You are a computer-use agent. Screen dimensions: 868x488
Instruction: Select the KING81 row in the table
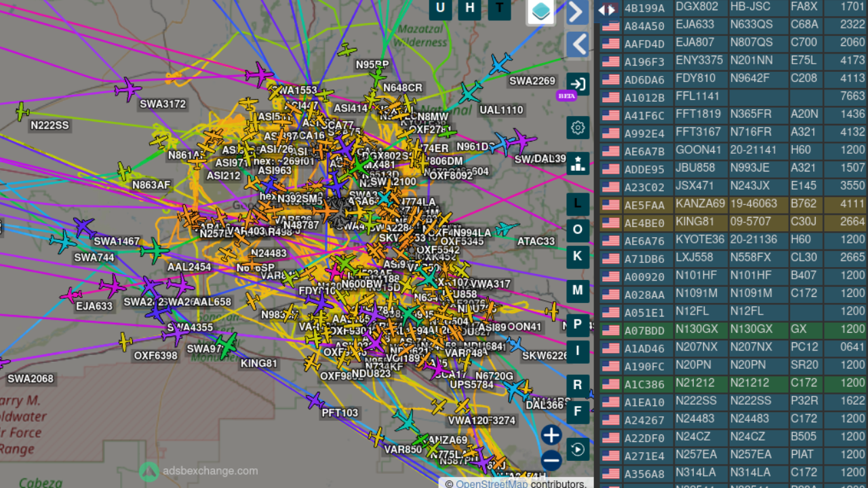[x=734, y=222]
